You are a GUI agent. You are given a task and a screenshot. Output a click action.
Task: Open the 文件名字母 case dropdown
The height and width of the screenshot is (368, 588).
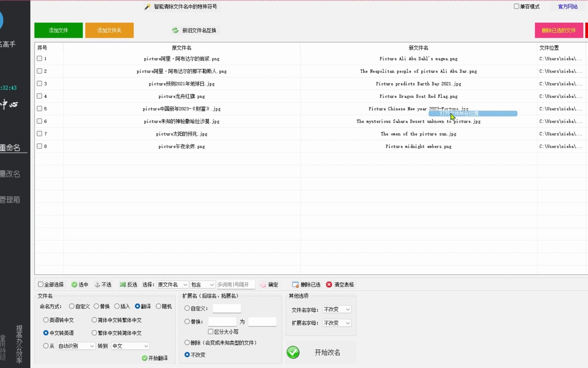point(337,309)
